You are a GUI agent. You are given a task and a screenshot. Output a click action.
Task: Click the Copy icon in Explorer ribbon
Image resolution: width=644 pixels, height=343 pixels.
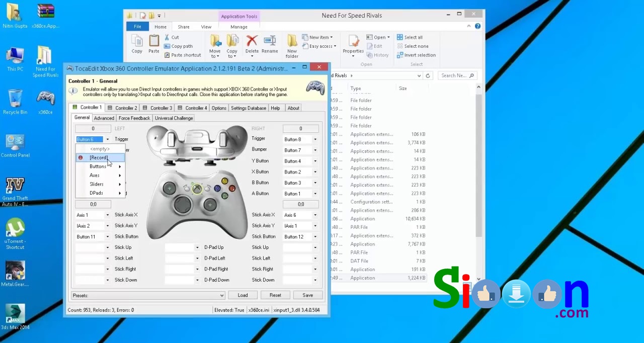tap(137, 44)
